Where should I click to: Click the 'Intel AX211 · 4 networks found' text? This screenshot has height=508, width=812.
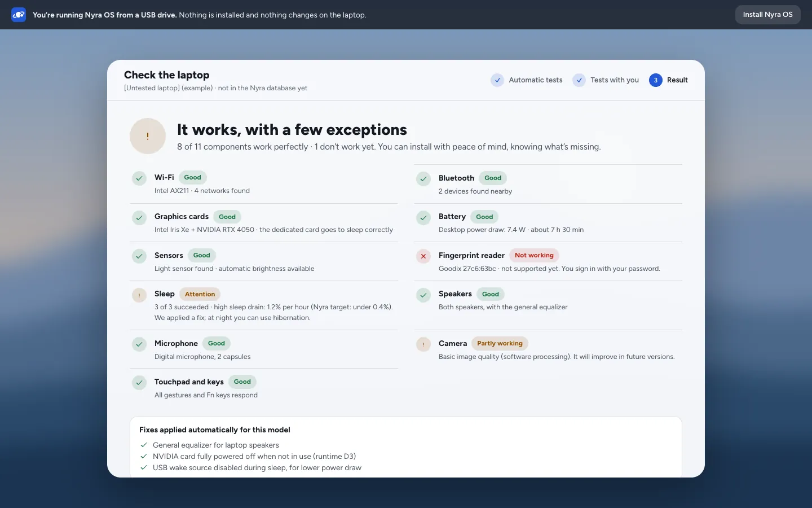(202, 191)
